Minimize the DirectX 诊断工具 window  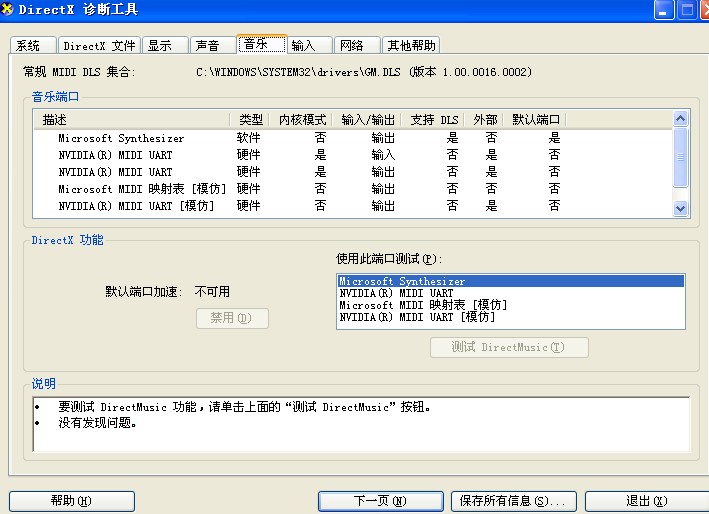[x=664, y=10]
